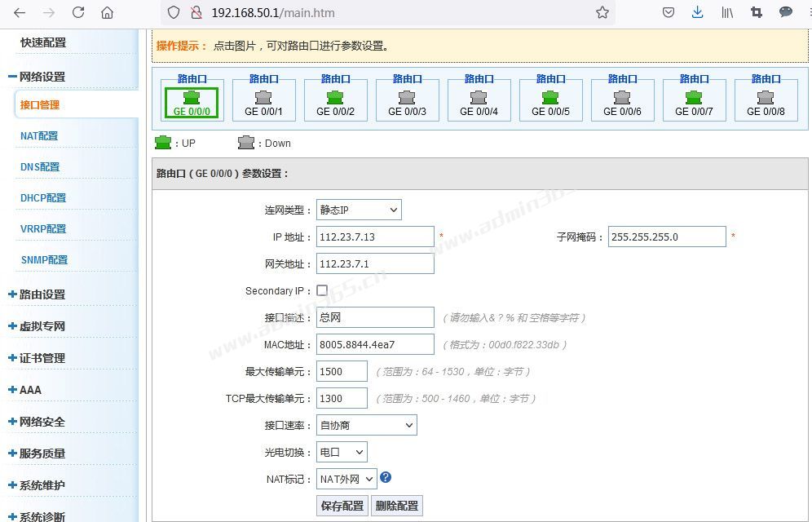Open the browser home page icon
Screen dimensions: 812x522
click(107, 12)
